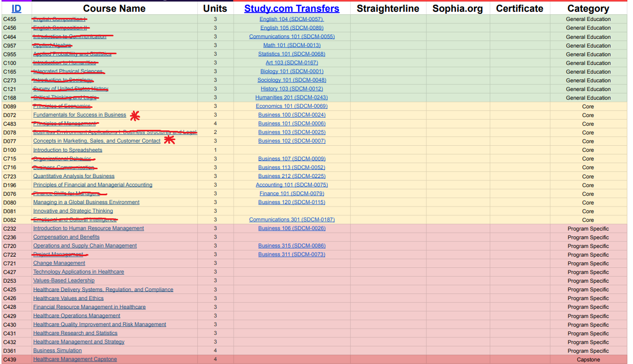Select the Straighterline column header
The height and width of the screenshot is (364, 633).
388,9
